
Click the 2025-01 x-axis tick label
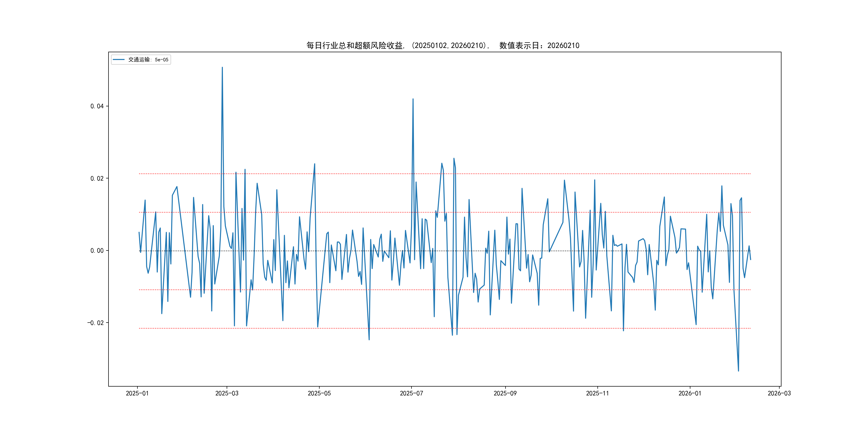click(x=137, y=393)
